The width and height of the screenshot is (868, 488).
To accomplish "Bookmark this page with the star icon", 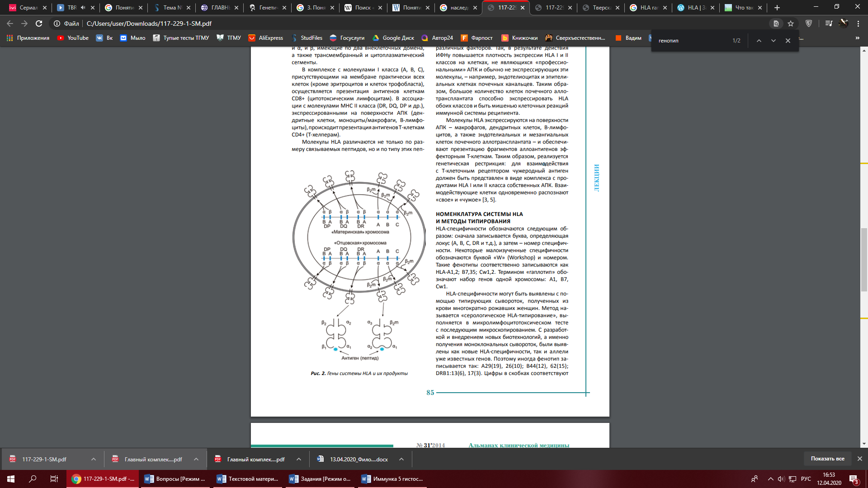I will tap(791, 23).
